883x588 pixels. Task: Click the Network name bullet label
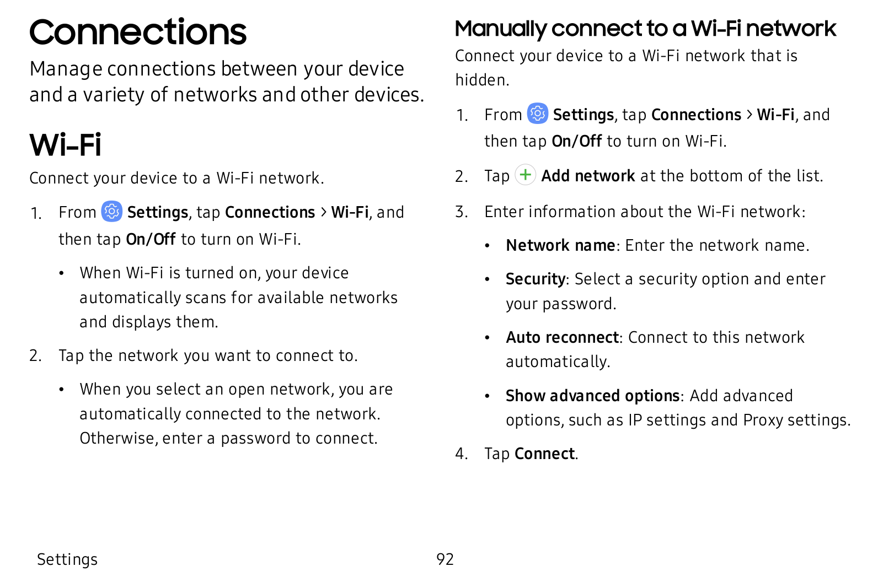pyautogui.click(x=560, y=245)
